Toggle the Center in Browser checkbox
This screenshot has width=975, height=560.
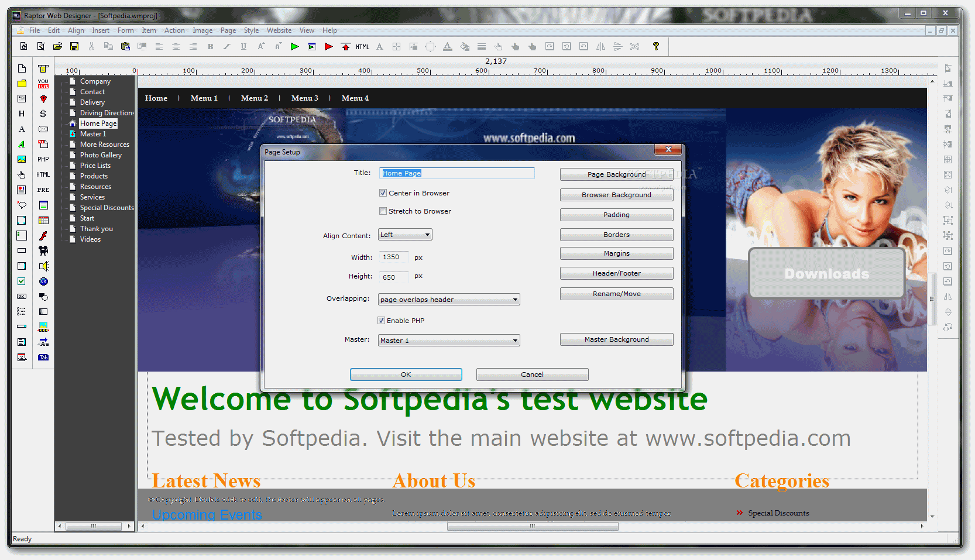383,193
